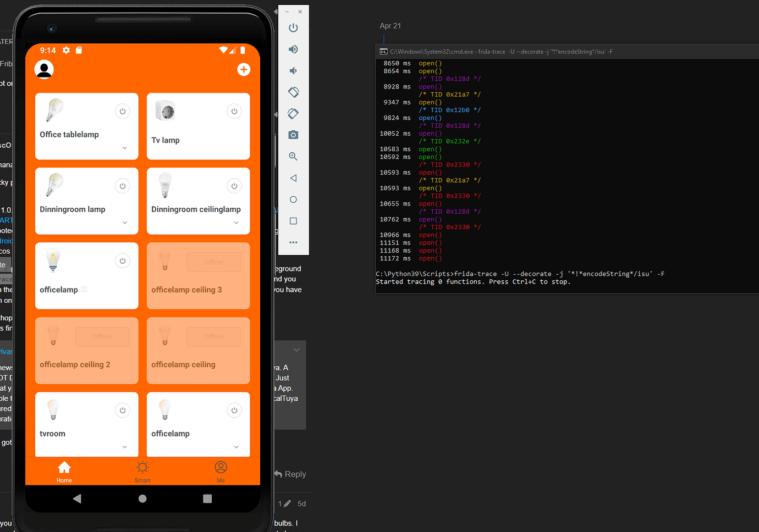Image resolution: width=759 pixels, height=532 pixels.
Task: Click the Started tracing 0 functions line
Action: (473, 281)
